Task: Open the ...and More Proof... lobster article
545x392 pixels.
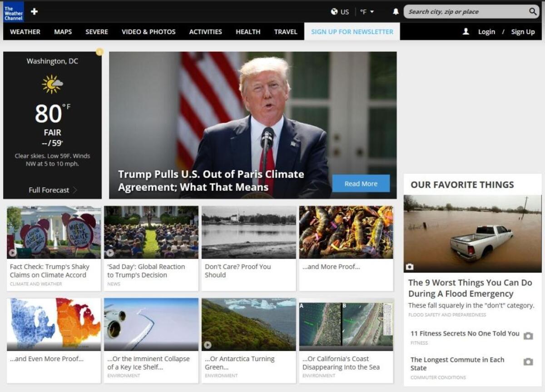Action: [331, 267]
